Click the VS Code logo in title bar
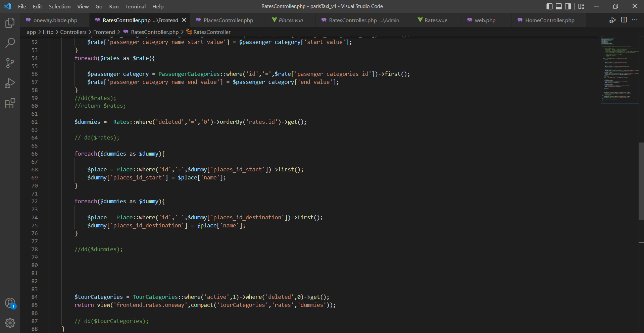The image size is (644, 333). coord(7,6)
